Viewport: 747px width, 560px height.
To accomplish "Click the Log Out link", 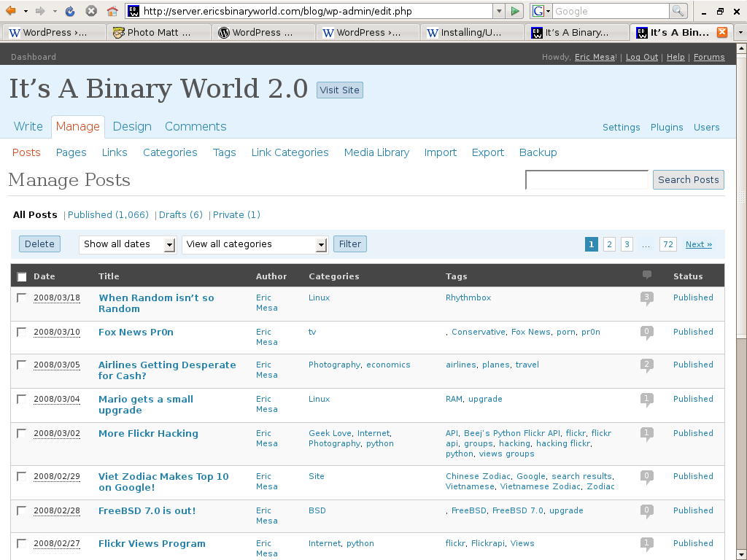I will pos(641,57).
